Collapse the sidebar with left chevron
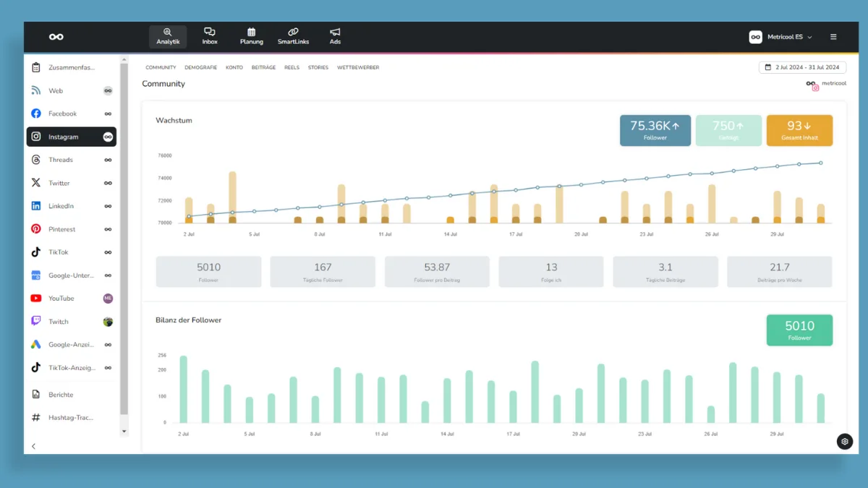Viewport: 868px width, 488px height. (33, 446)
